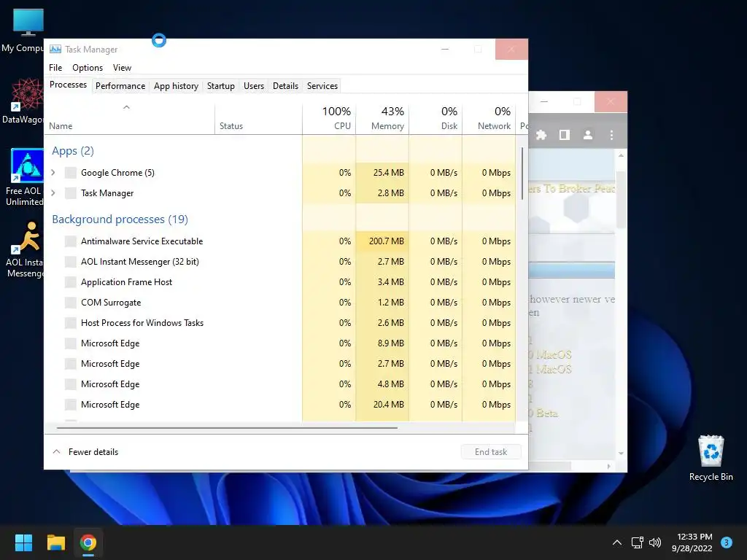Open the Chrome profile avatar icon
747x560 pixels.
(588, 135)
